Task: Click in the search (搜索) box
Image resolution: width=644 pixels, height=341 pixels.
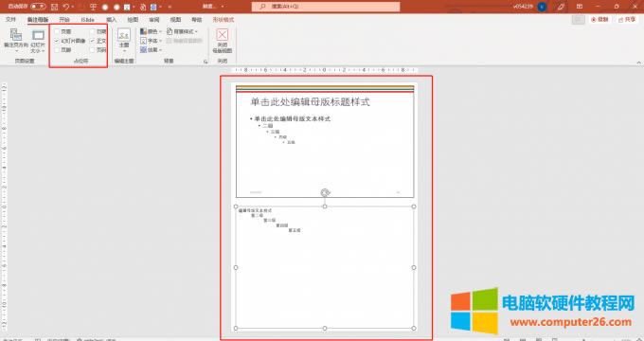Action: click(326, 7)
